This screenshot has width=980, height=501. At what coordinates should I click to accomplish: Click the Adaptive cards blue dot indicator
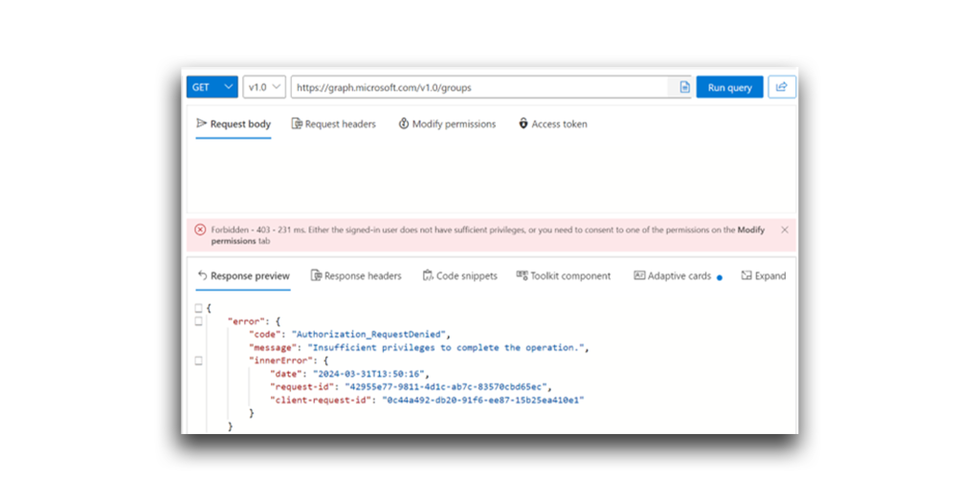720,277
